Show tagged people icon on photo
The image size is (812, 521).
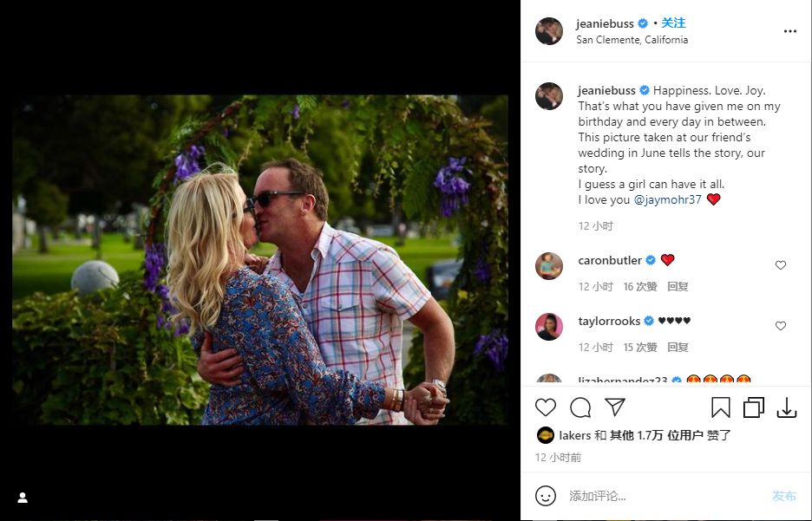click(x=23, y=498)
